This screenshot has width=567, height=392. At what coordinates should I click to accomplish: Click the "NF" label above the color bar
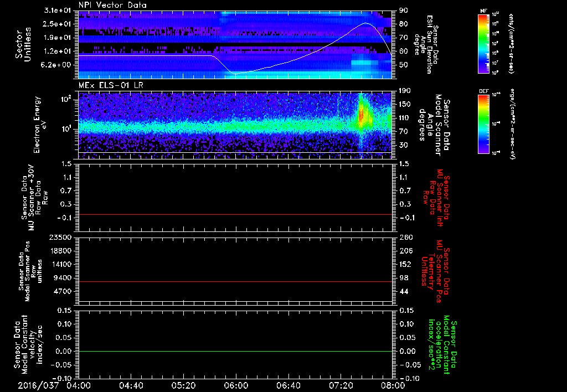484,11
